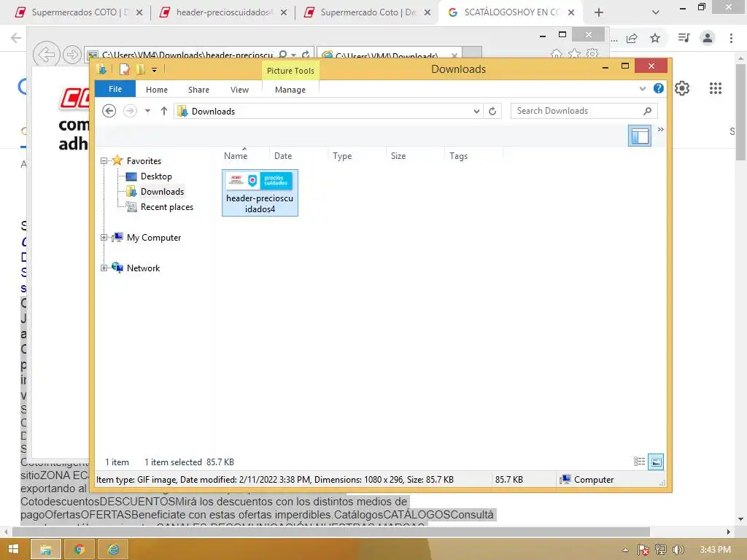Refresh the Downloads folder view
The width and height of the screenshot is (747, 560).
click(x=492, y=111)
